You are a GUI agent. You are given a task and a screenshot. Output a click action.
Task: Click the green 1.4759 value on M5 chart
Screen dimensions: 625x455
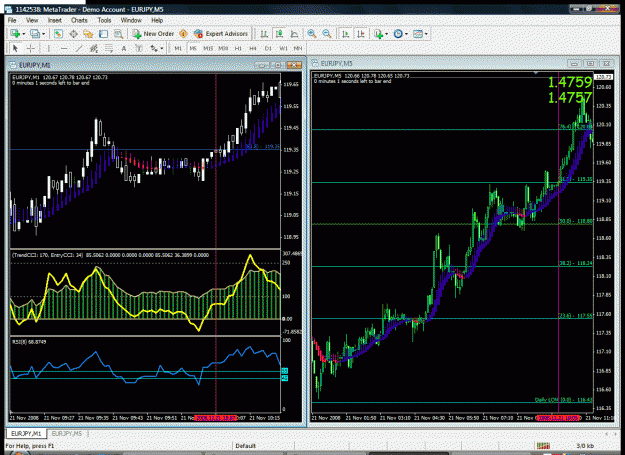(570, 82)
